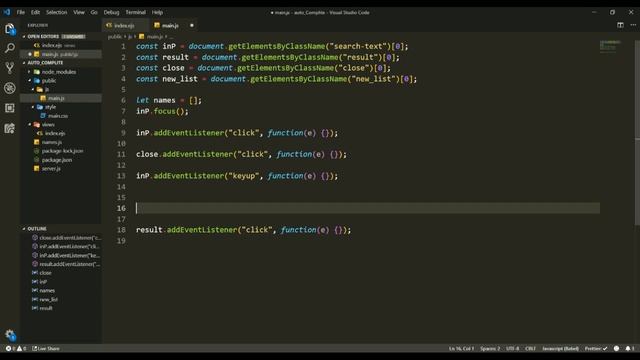Open the Search view in activity bar

10,48
